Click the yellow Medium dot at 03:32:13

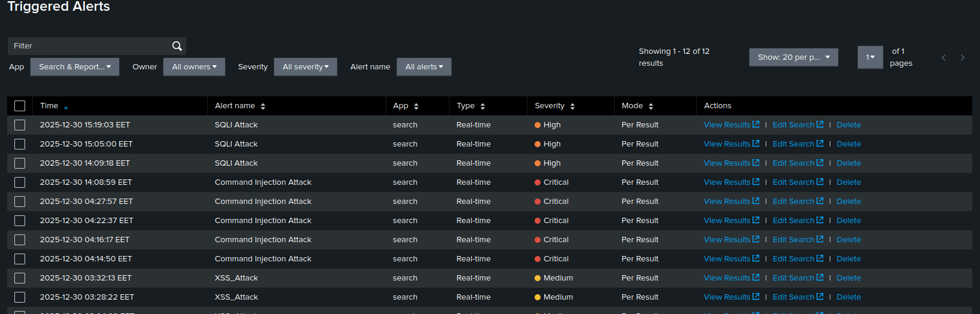[538, 278]
